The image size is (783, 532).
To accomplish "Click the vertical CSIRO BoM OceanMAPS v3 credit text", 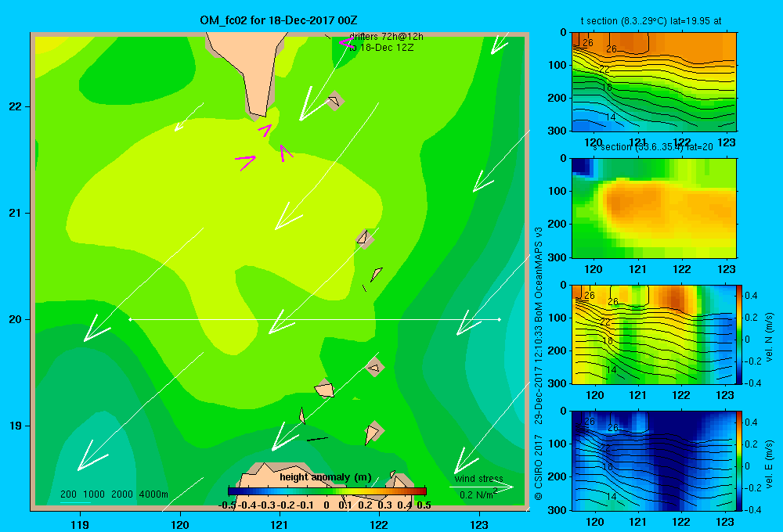I will tap(539, 363).
